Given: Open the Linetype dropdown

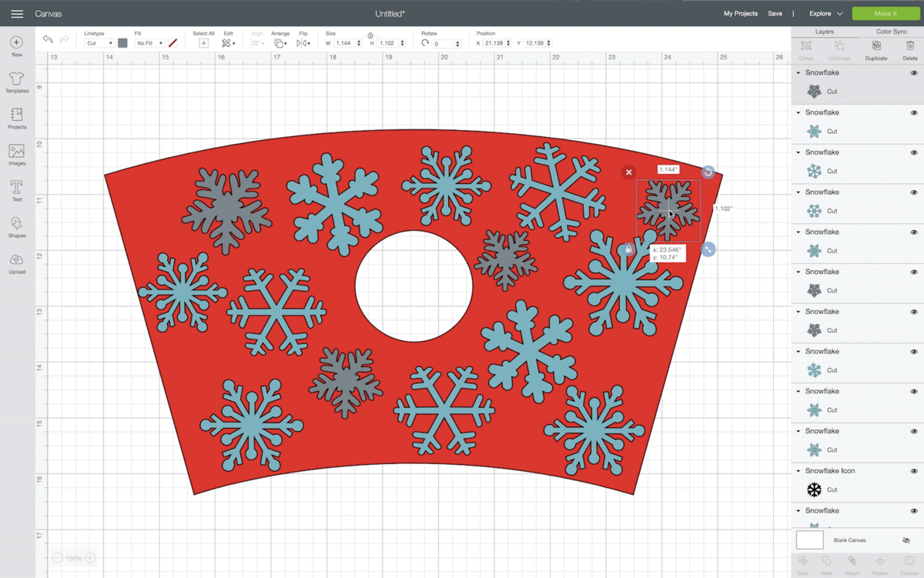Looking at the screenshot, I should 99,44.
